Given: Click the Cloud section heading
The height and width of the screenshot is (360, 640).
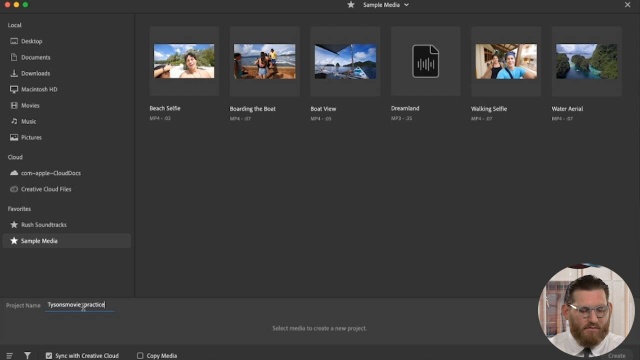Looking at the screenshot, I should [x=15, y=157].
